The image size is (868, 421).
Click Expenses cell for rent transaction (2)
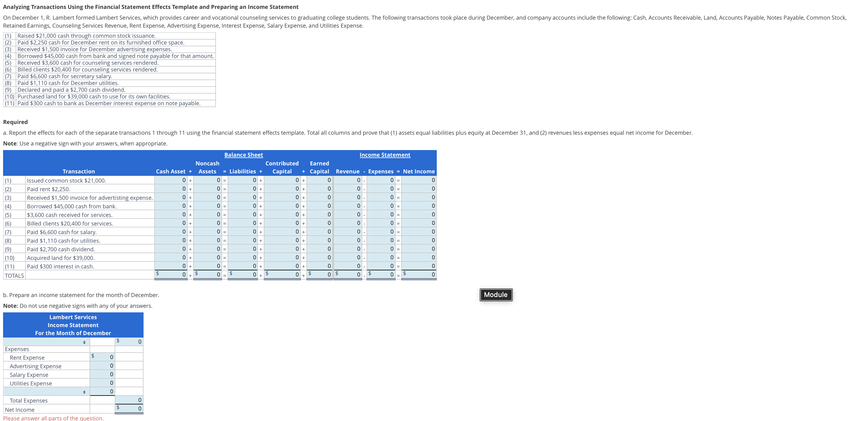pyautogui.click(x=381, y=189)
